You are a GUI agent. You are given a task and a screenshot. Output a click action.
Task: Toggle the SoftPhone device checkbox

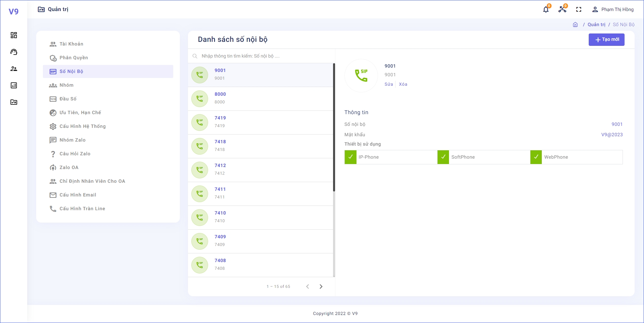(443, 157)
